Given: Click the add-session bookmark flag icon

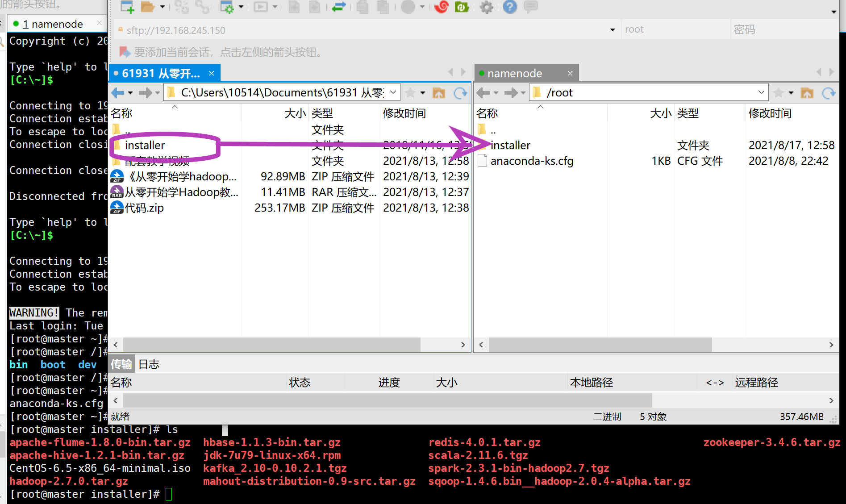Looking at the screenshot, I should [x=125, y=52].
